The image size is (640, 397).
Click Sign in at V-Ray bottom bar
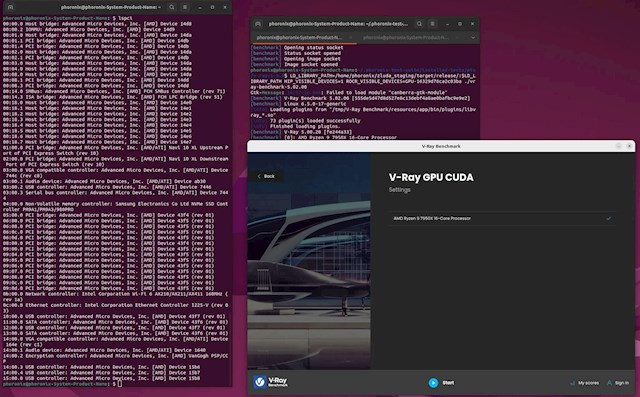tap(618, 383)
